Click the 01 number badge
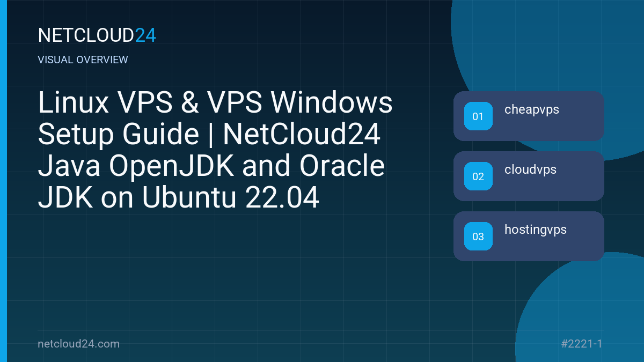 pos(478,116)
